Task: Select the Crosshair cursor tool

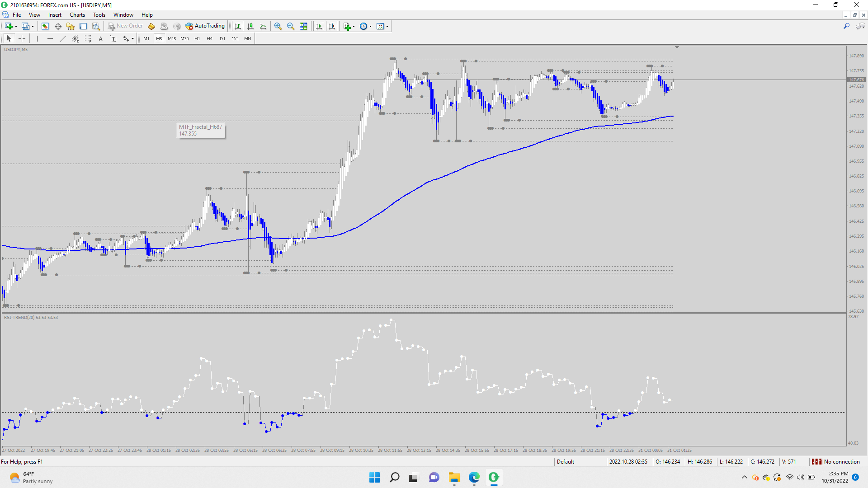Action: (22, 38)
